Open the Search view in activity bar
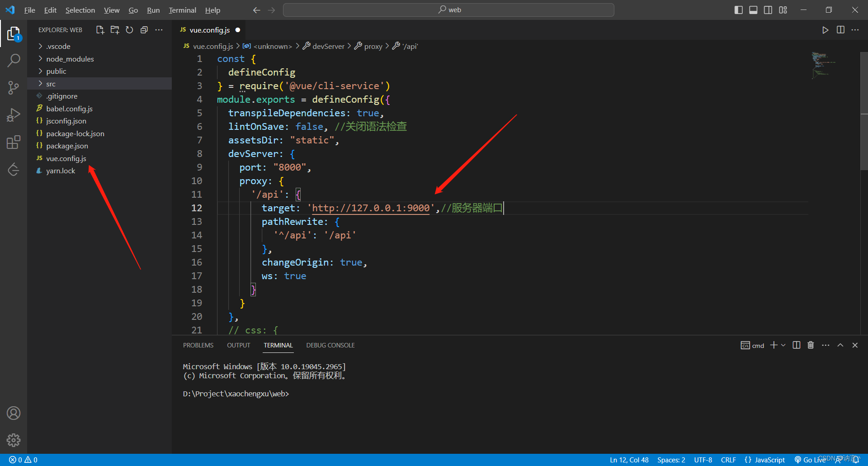The width and height of the screenshot is (868, 466). coord(14,60)
